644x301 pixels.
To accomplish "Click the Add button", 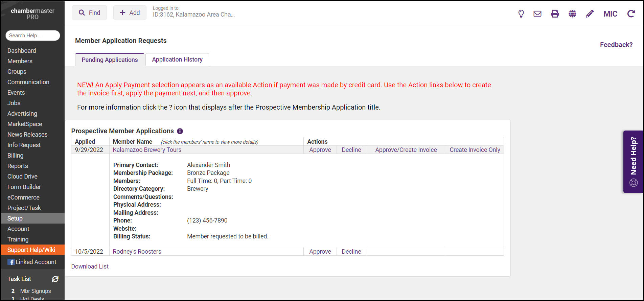I will point(130,13).
